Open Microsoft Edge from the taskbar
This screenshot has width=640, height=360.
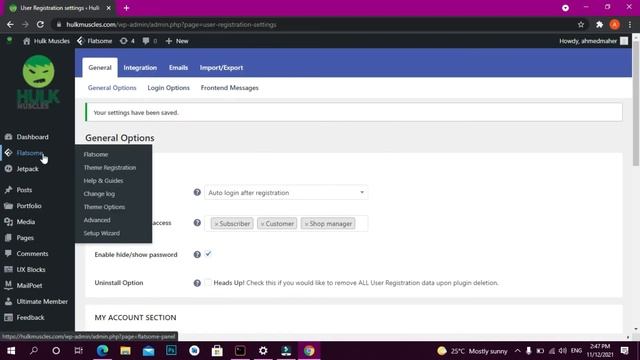[x=102, y=351]
